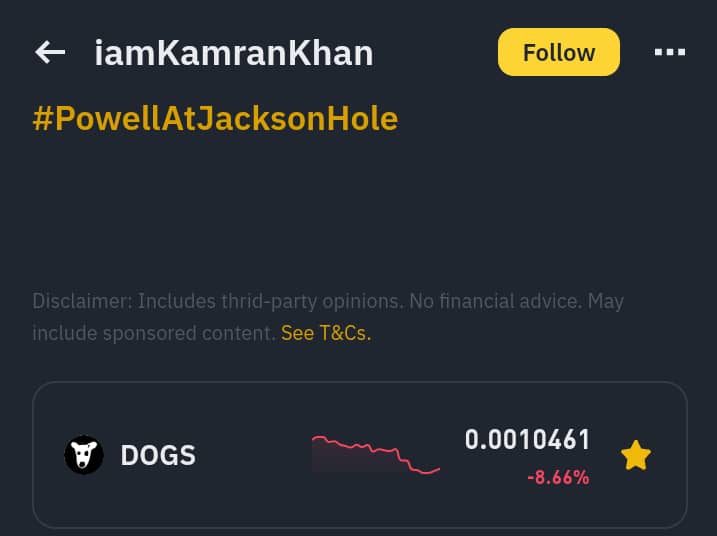Open the iamKamranKhan profile name
The height and width of the screenshot is (536, 717).
pos(233,53)
